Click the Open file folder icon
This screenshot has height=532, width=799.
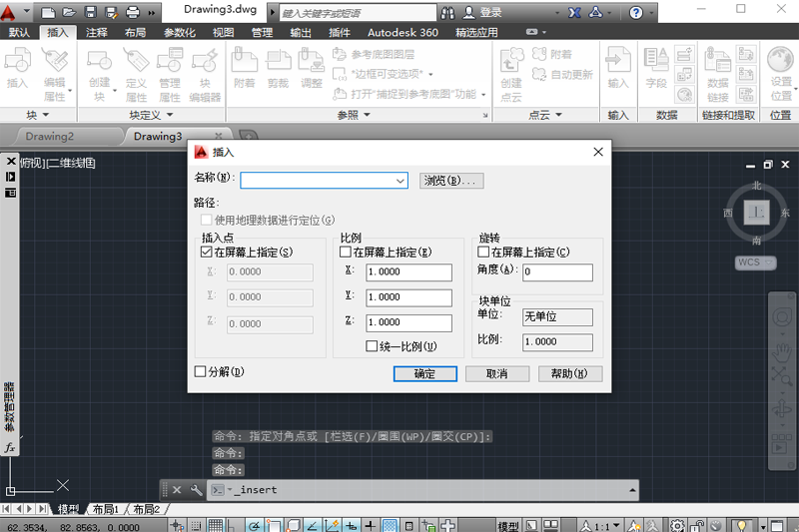click(69, 12)
